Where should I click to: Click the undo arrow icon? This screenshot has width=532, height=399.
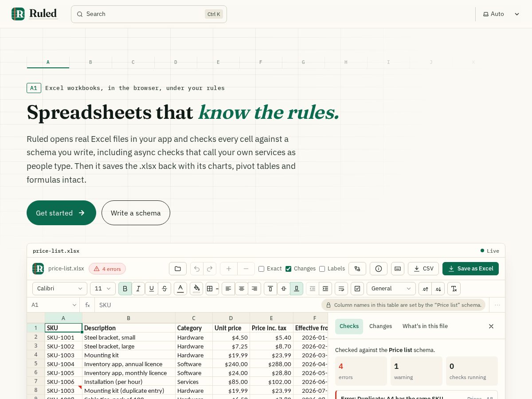pos(197,269)
